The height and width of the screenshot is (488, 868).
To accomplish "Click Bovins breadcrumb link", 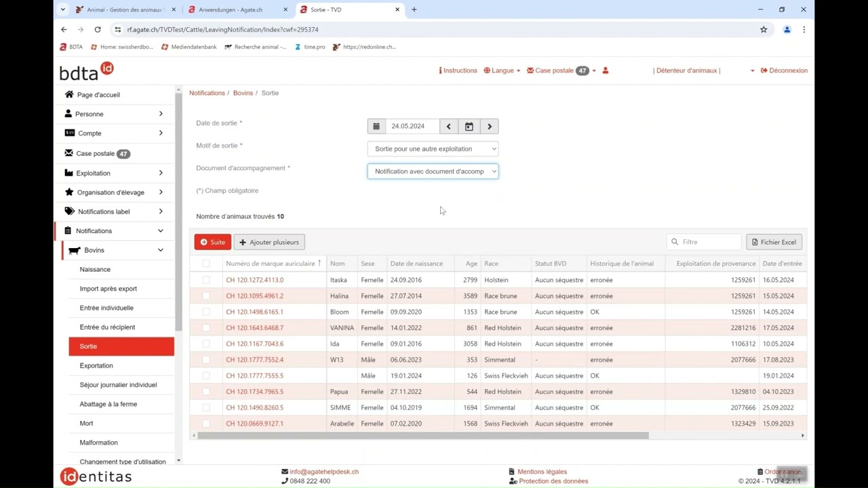I will (x=243, y=93).
